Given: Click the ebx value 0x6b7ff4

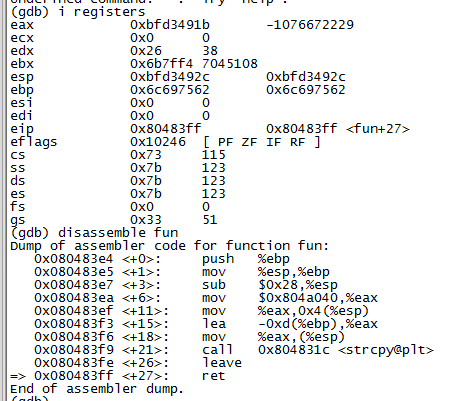Looking at the screenshot, I should pyautogui.click(x=162, y=64).
